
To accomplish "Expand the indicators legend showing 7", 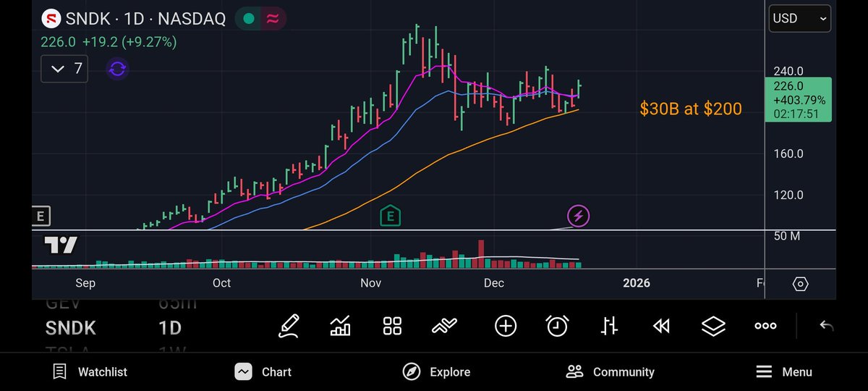I will coord(65,70).
